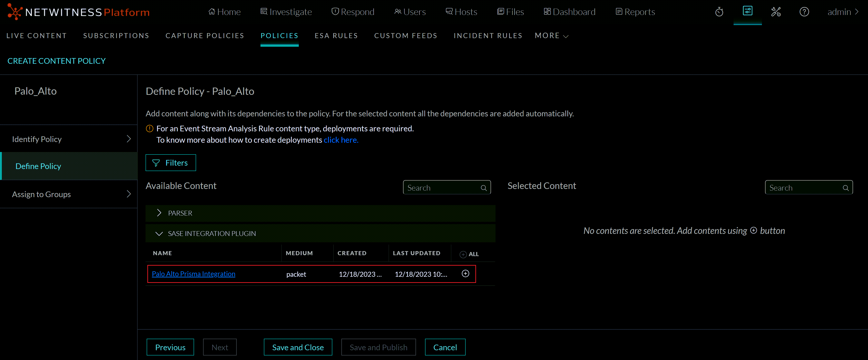
Task: Open the MORE dropdown menu
Action: point(551,36)
